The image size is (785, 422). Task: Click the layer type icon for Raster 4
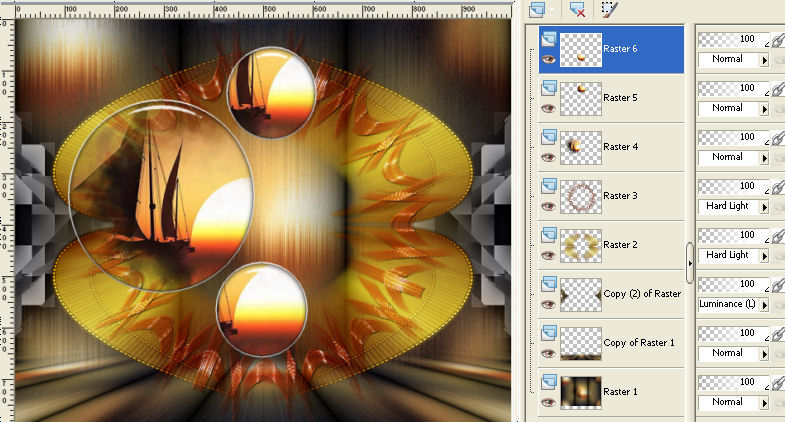[x=549, y=137]
